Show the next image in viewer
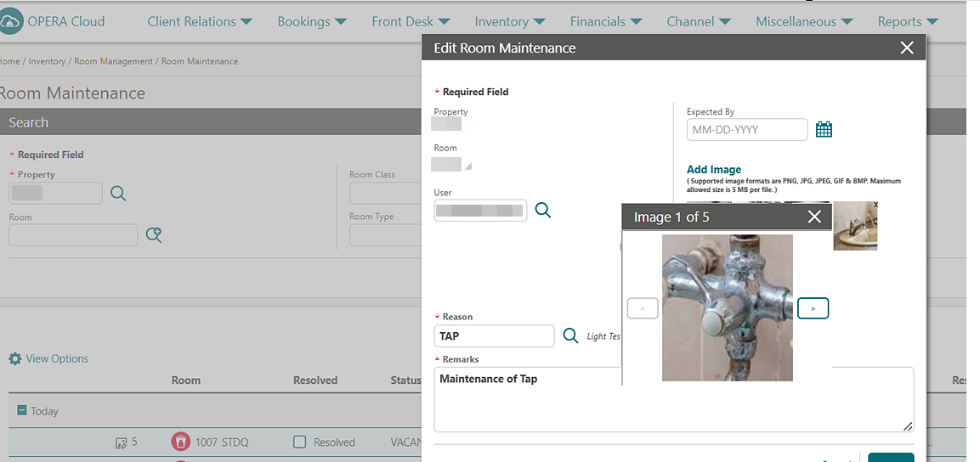Image resolution: width=980 pixels, height=462 pixels. point(813,308)
